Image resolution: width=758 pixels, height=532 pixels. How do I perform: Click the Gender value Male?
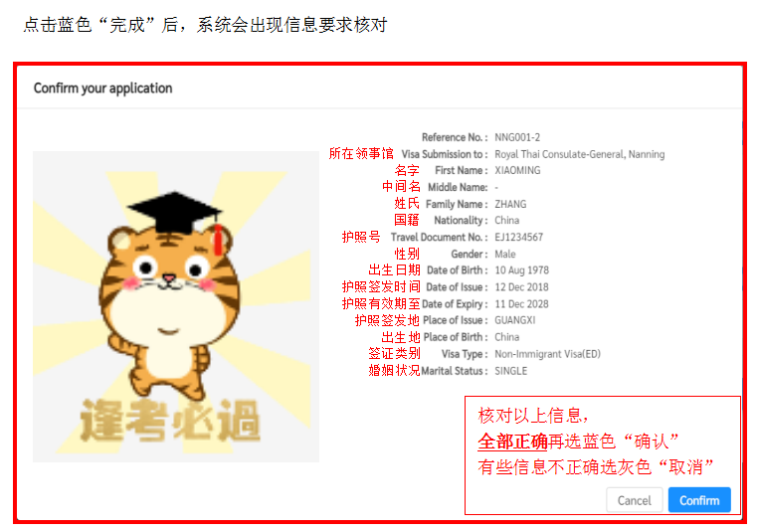pyautogui.click(x=505, y=255)
